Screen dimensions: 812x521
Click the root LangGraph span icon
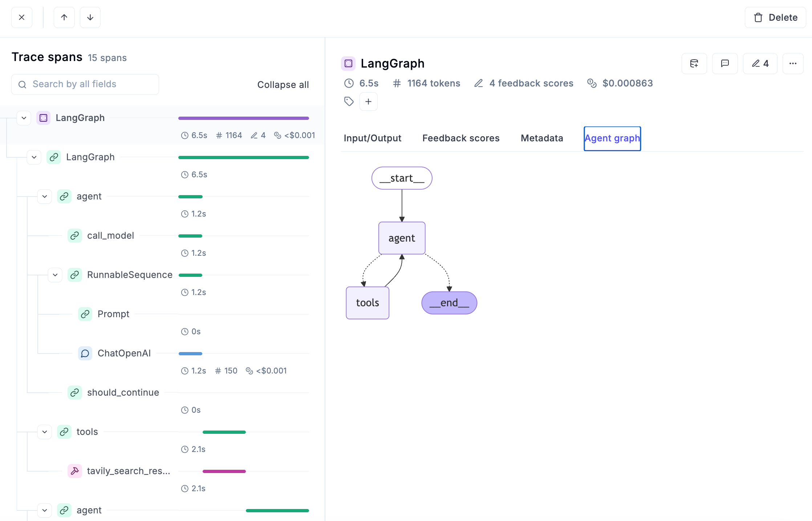coord(43,118)
